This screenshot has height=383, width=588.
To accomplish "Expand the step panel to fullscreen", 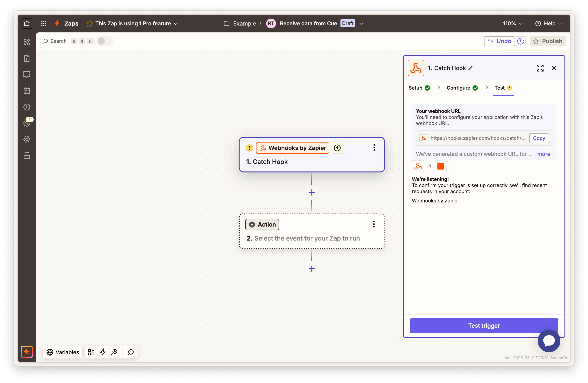I will [x=540, y=68].
